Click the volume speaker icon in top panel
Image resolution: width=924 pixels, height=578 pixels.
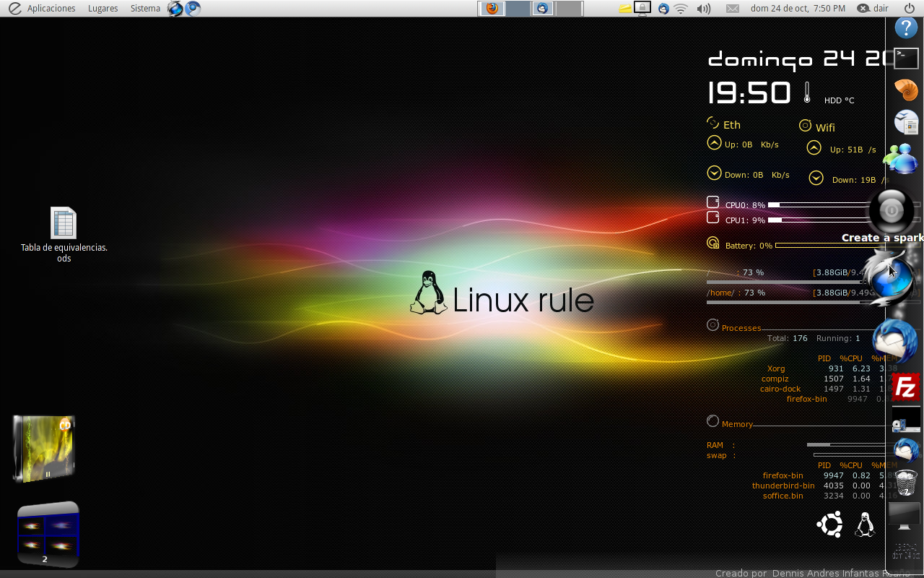pyautogui.click(x=704, y=8)
